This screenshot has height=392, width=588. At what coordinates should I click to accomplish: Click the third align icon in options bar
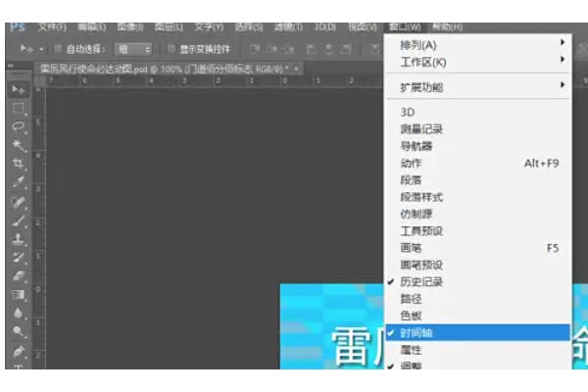[x=289, y=49]
